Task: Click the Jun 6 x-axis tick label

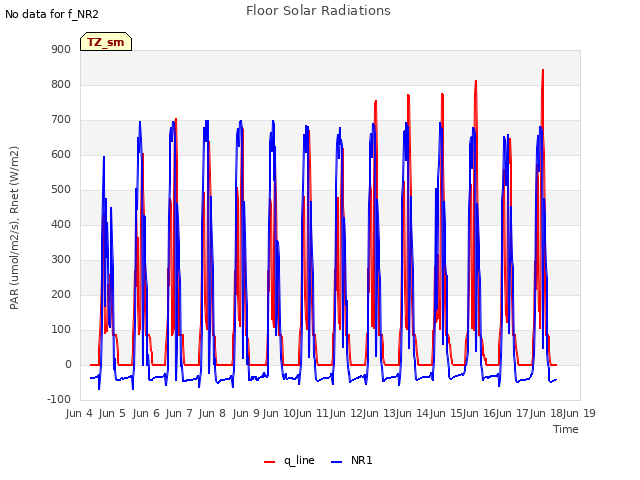Action: 146,413
